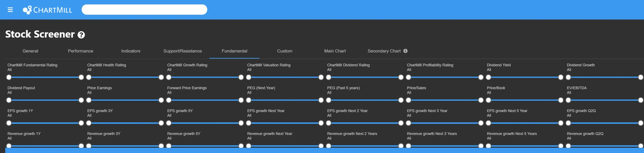The height and width of the screenshot is (153, 644).
Task: Click Secondary Chart info icon
Action: tap(406, 51)
